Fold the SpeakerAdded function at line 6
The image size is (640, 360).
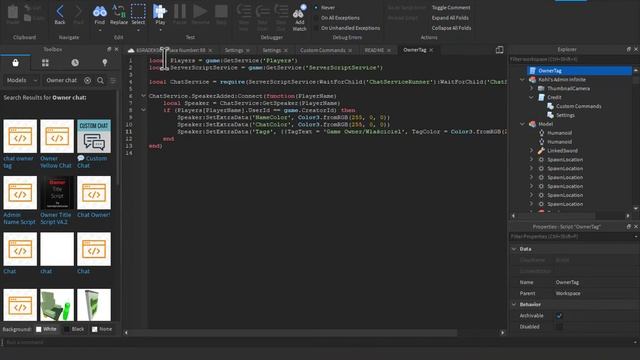pos(143,96)
